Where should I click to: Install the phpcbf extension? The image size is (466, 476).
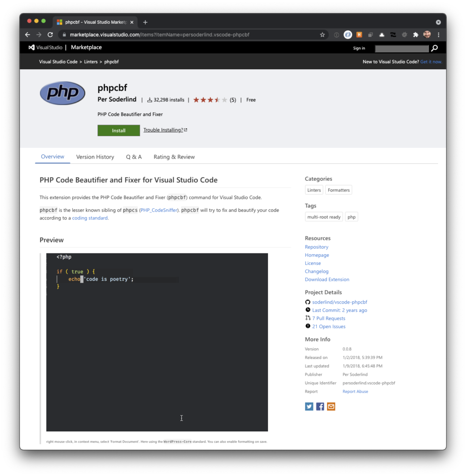click(x=118, y=131)
